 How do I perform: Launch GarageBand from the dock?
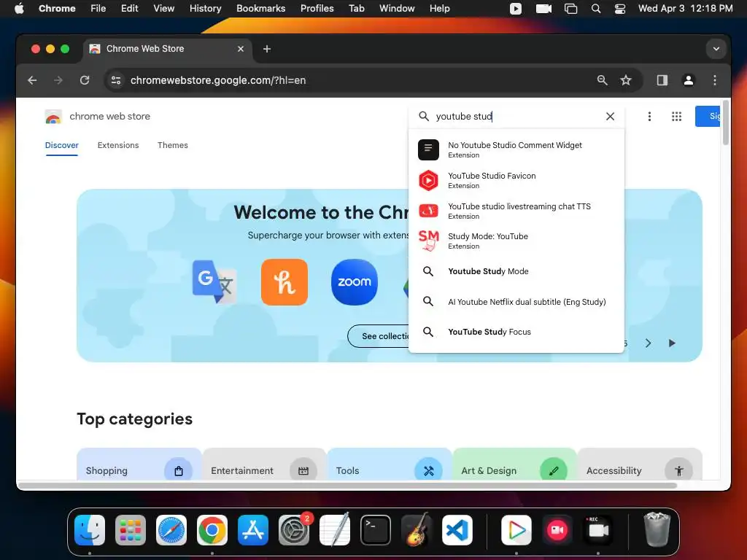[417, 529]
